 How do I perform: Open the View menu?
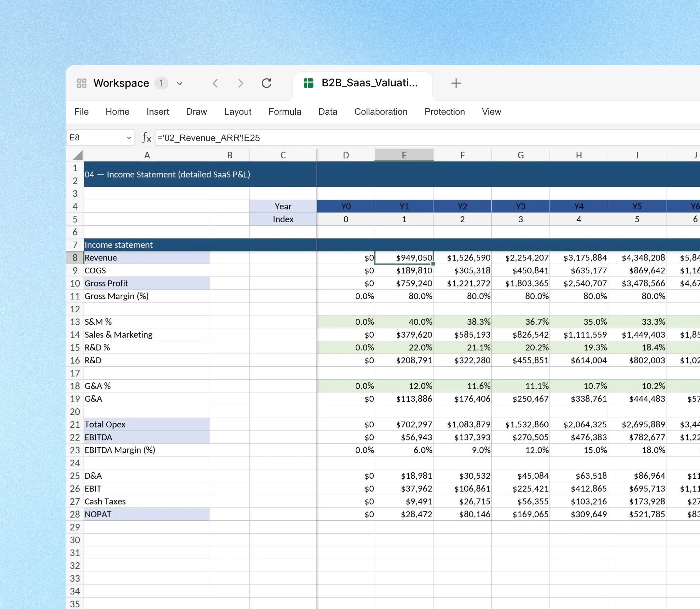[491, 111]
